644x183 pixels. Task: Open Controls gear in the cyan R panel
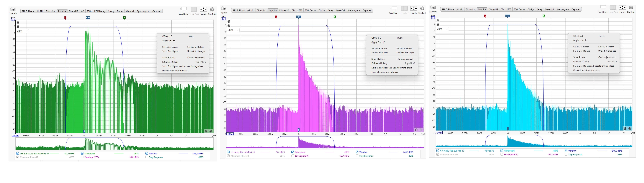pos(631,8)
